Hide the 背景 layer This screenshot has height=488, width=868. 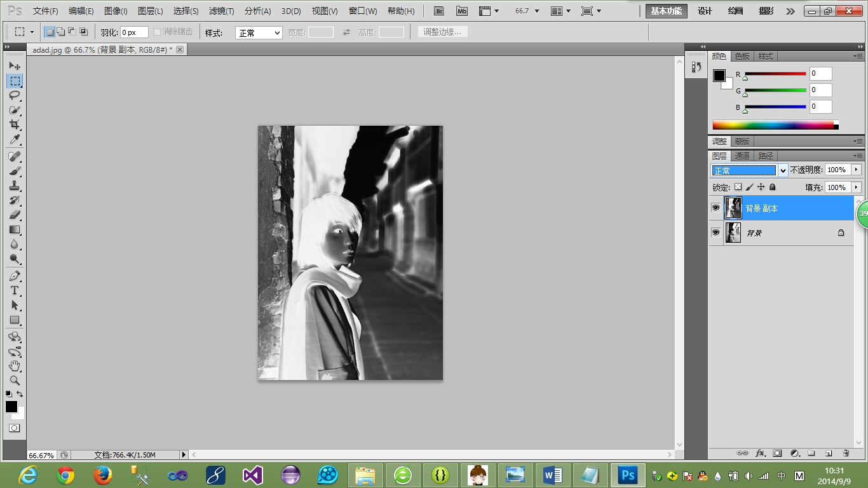click(716, 233)
